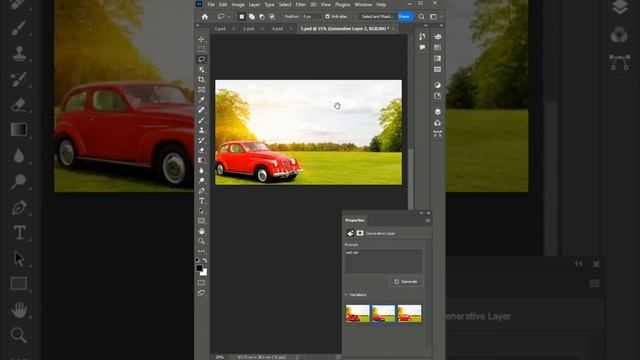640x360 pixels.
Task: Select the Clone Stamp tool
Action: point(201,130)
